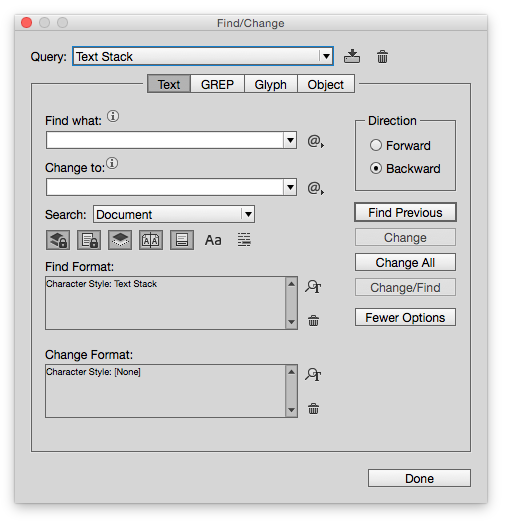Toggle Include Master Pages icon
The width and height of the screenshot is (510, 530).
[x=151, y=240]
